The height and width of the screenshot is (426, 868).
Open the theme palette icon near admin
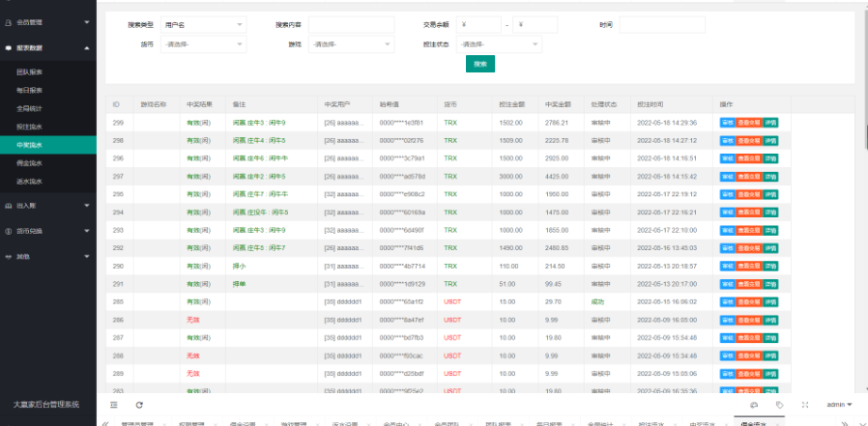click(x=753, y=405)
